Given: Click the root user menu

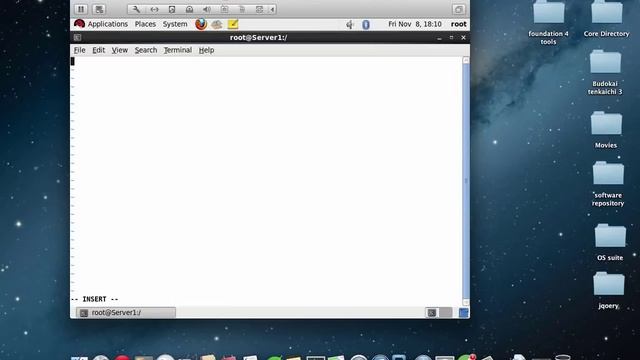Looking at the screenshot, I should pos(458,24).
